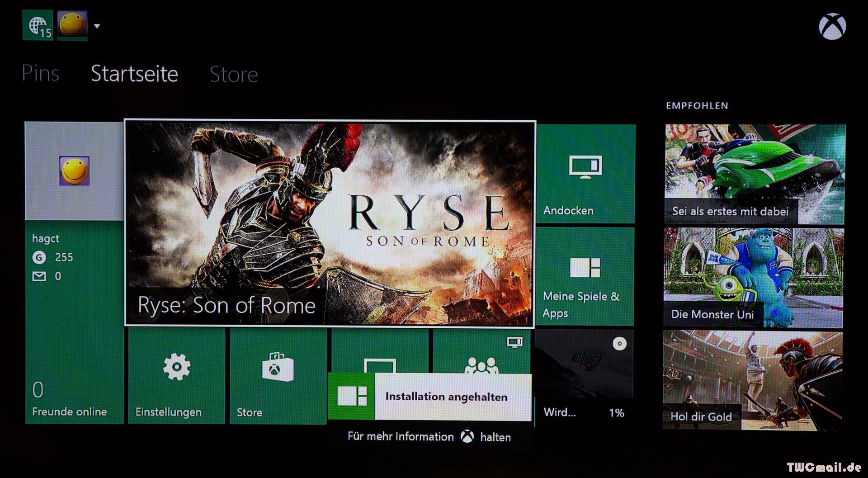Open the Ryse: Son of Rome tile
Viewport: 868px width, 478px height.
click(330, 222)
